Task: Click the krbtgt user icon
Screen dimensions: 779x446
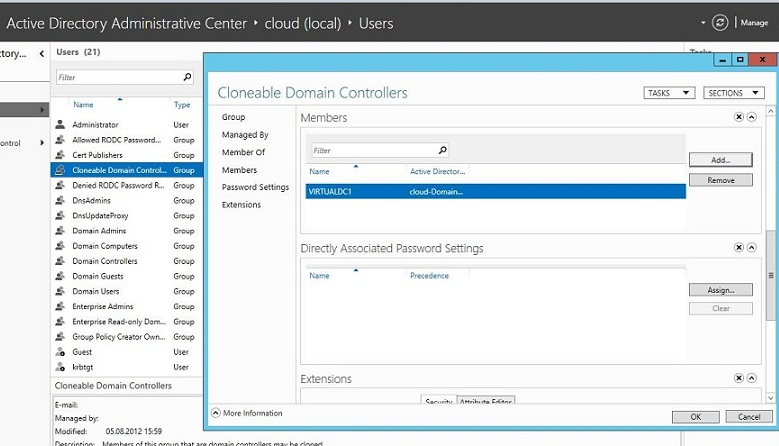Action: pyautogui.click(x=60, y=367)
